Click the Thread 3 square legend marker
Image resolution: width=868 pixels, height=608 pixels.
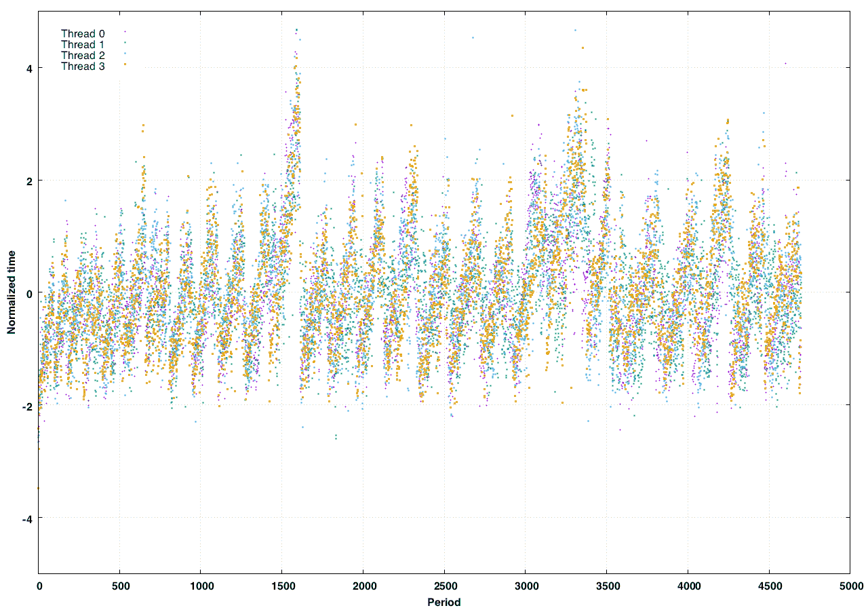pyautogui.click(x=125, y=64)
